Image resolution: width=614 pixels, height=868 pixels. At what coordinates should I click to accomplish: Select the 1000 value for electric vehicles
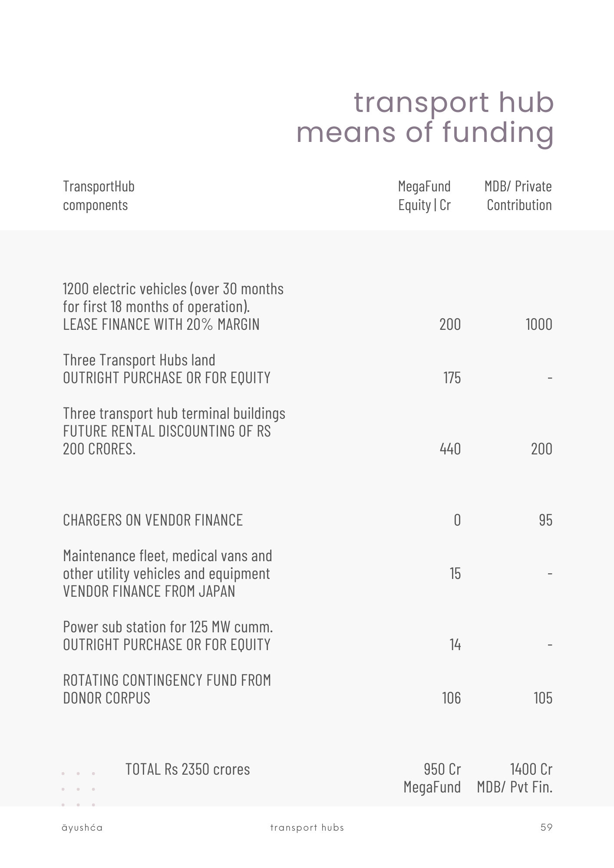538,324
